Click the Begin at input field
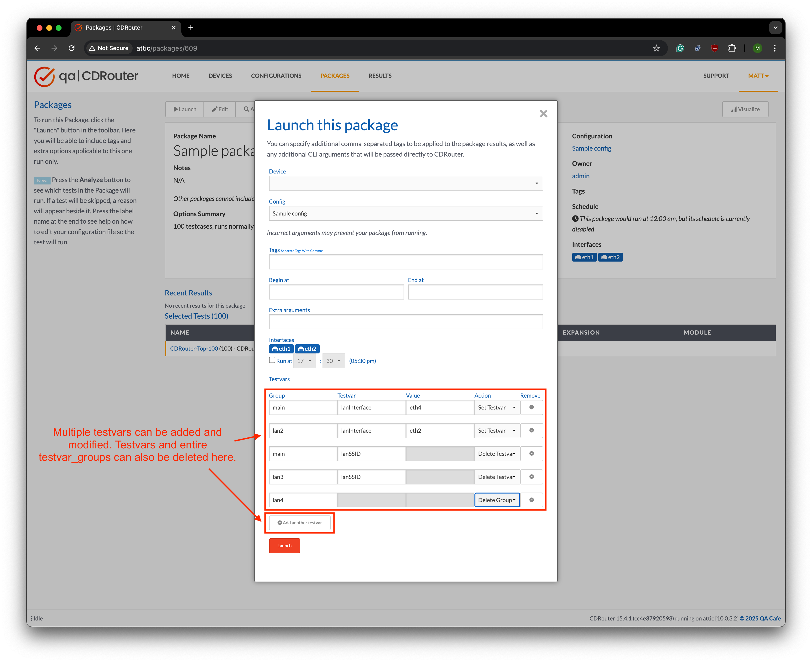Viewport: 812px width, 662px height. coord(336,292)
